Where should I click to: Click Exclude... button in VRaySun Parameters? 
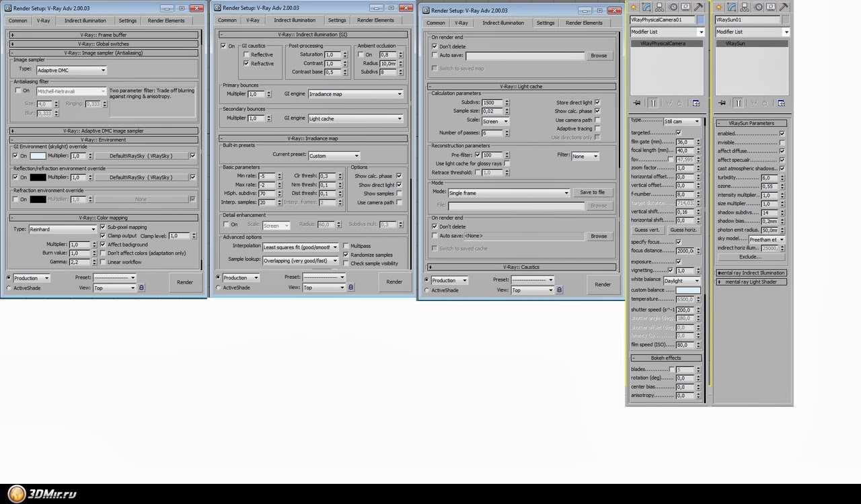(750, 257)
